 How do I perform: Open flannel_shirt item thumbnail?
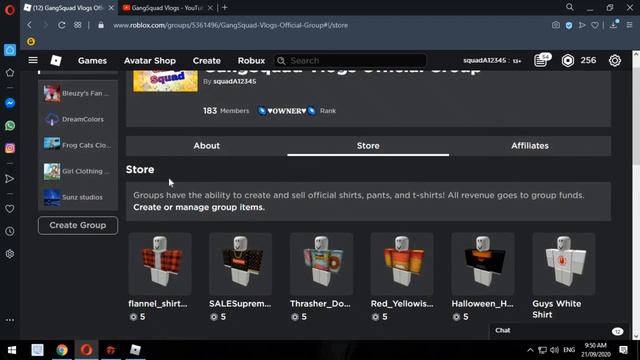tap(160, 264)
